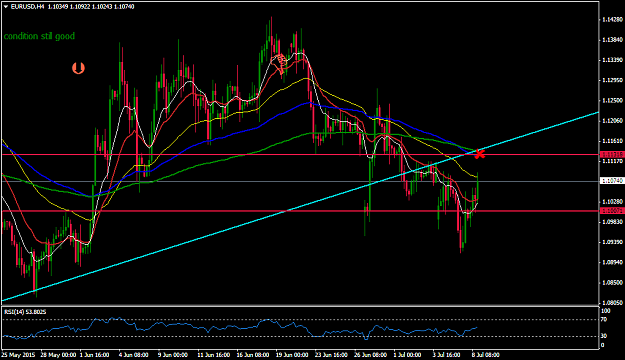Click the 1.08500 price scale label
Viewport: 625px width, 360px height.
pyautogui.click(x=613, y=283)
